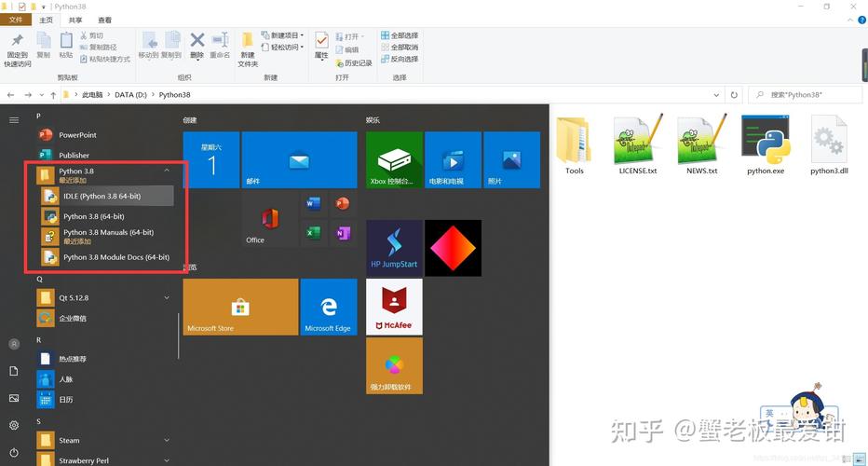Open the Mail tile

(299, 159)
